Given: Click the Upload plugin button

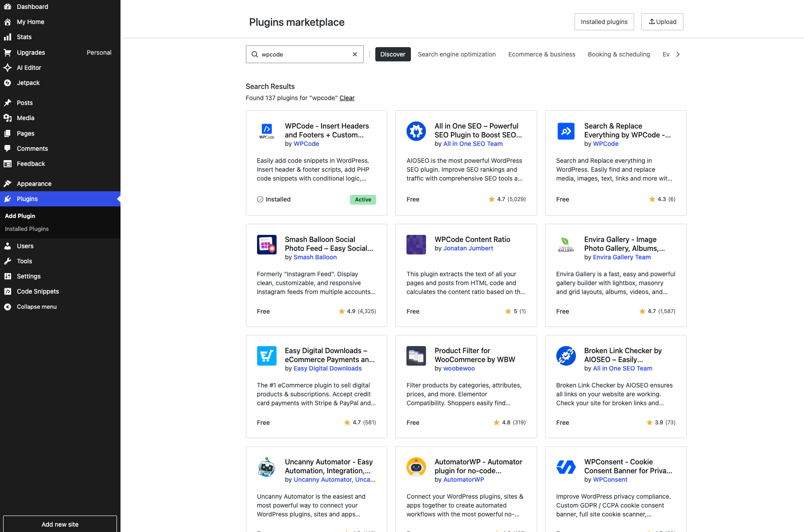Looking at the screenshot, I should [662, 21].
